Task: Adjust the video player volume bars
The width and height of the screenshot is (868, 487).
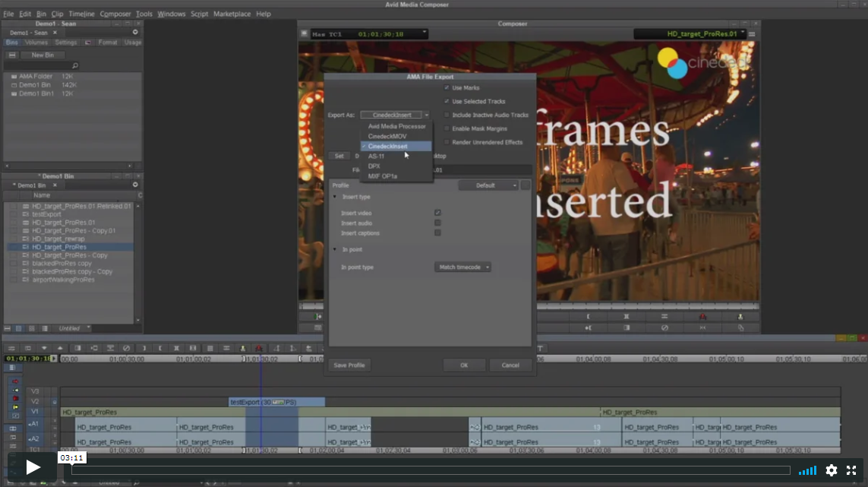Action: [x=808, y=470]
